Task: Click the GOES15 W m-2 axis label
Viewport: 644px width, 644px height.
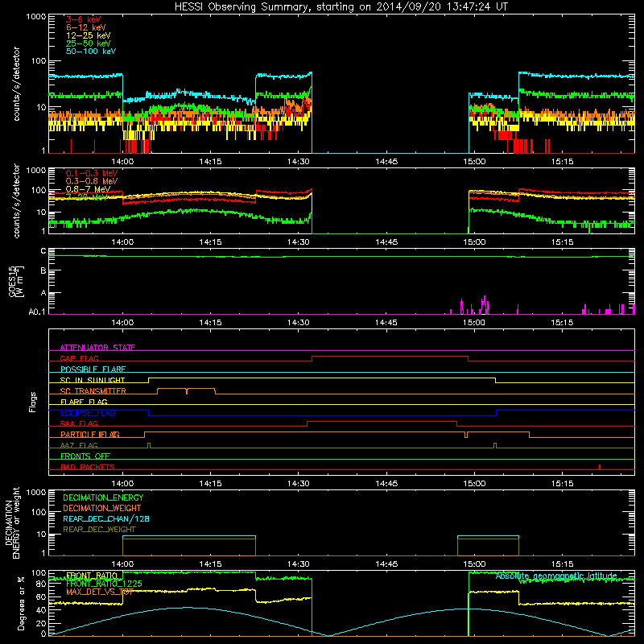Action: point(16,281)
